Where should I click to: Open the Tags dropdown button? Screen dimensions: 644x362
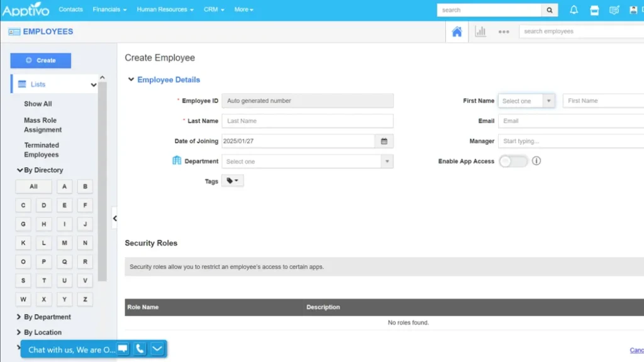[232, 181]
